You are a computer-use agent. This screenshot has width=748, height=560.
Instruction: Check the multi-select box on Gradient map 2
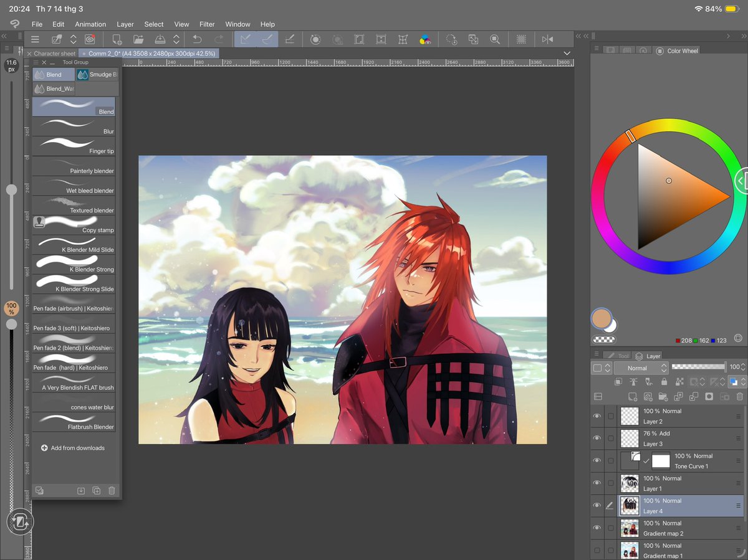pyautogui.click(x=611, y=528)
